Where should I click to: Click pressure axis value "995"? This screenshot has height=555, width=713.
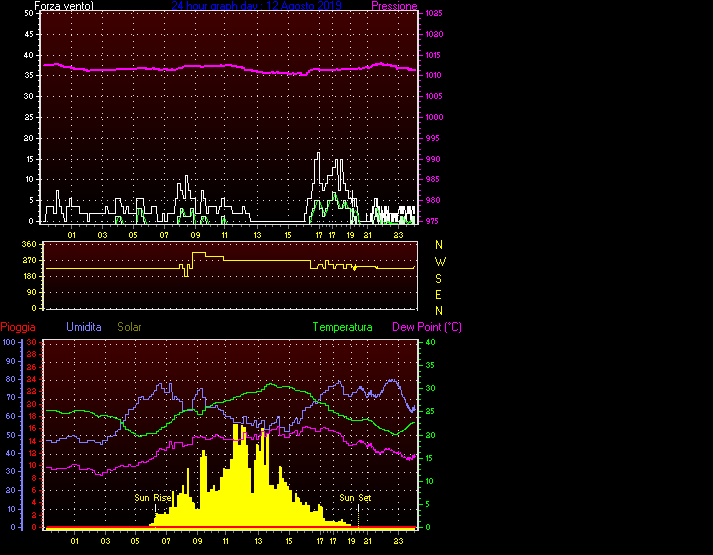(x=432, y=138)
